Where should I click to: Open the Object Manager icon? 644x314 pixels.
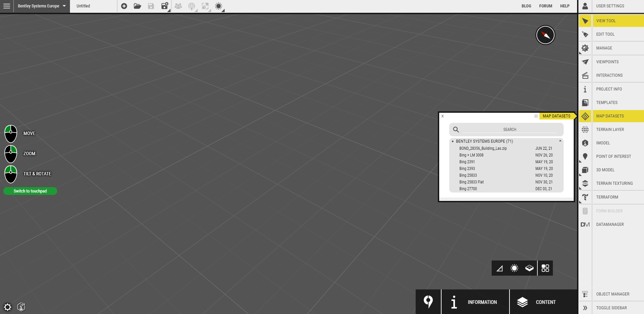[585, 294]
